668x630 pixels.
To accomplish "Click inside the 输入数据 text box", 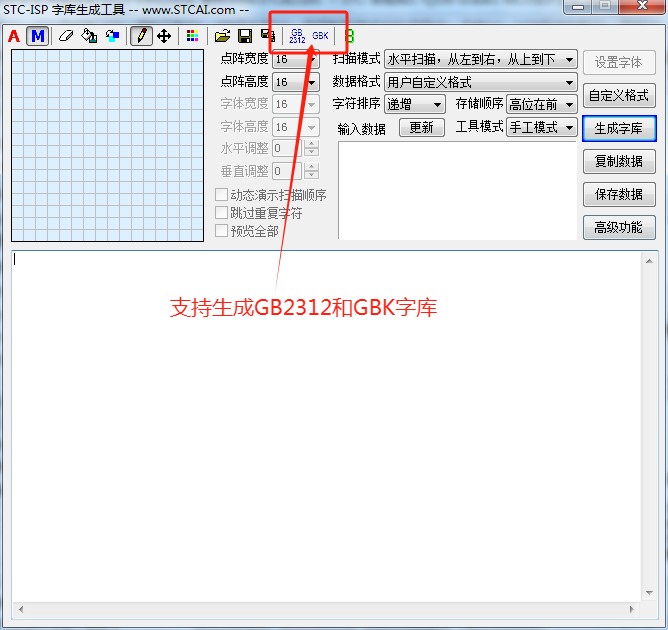I will click(458, 190).
